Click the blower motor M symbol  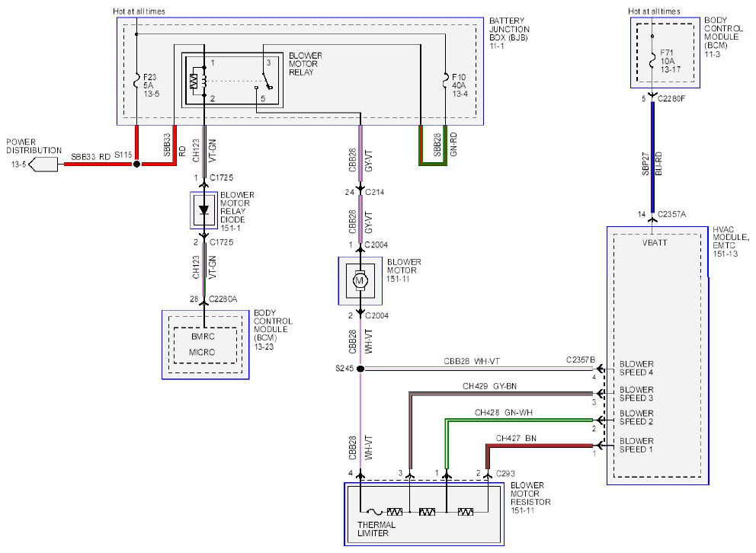360,280
